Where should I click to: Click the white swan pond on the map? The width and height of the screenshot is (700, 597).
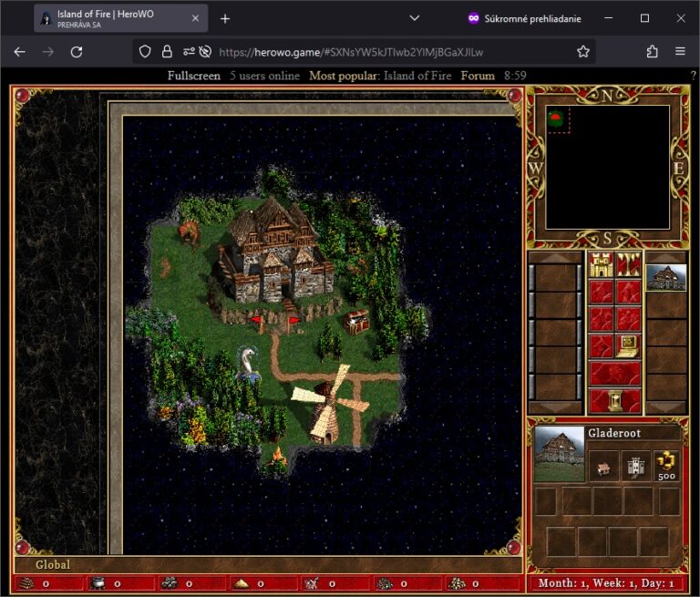point(248,363)
